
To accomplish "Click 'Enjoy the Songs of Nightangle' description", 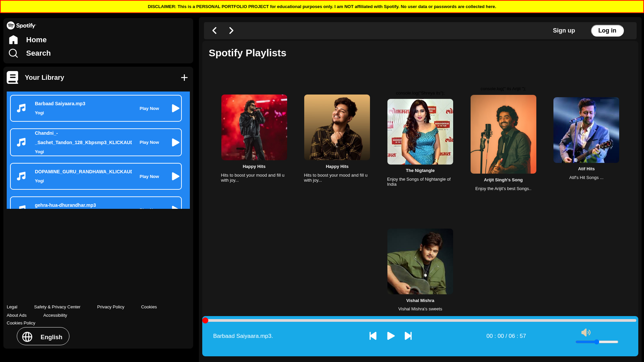I will (x=419, y=182).
